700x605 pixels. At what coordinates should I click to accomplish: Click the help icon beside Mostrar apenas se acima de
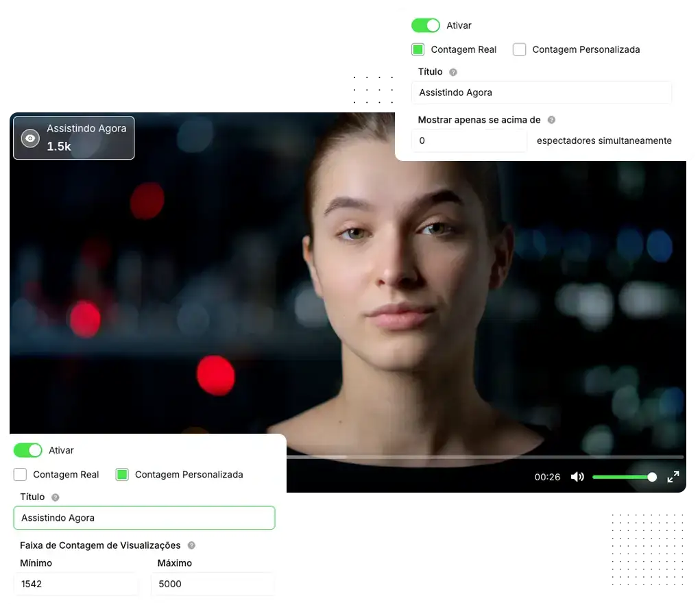click(x=551, y=120)
